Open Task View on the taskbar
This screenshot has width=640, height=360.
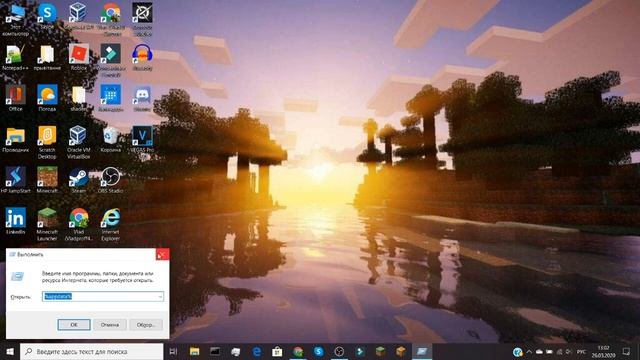click(x=173, y=351)
